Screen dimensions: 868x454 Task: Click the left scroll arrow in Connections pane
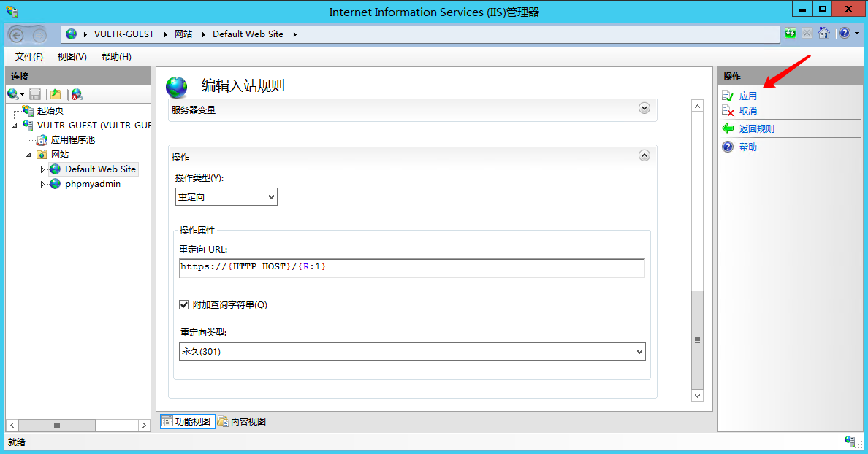12,425
